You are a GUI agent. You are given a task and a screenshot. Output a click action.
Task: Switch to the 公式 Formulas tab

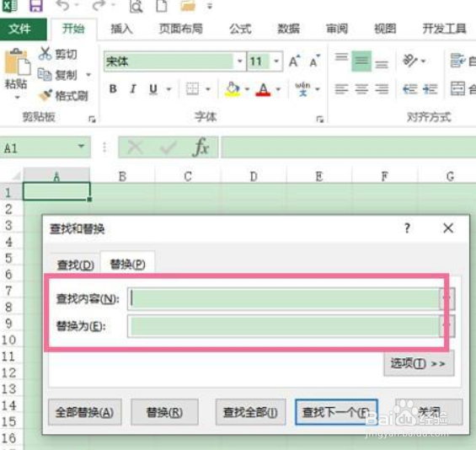click(x=240, y=29)
